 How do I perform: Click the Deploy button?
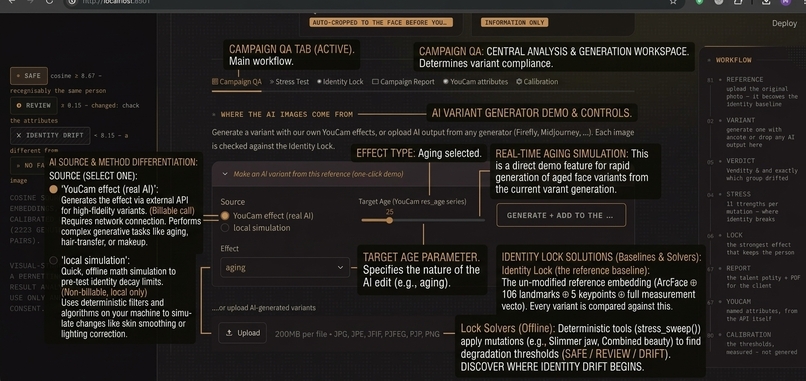click(784, 23)
